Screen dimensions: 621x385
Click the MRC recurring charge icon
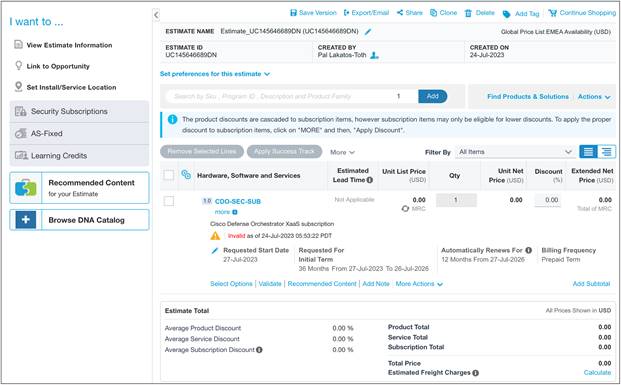405,208
